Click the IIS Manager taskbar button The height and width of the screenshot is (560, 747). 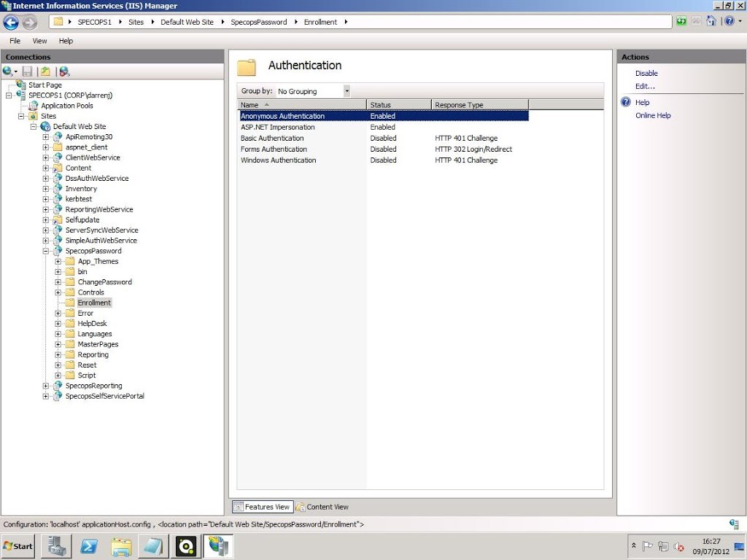point(219,545)
